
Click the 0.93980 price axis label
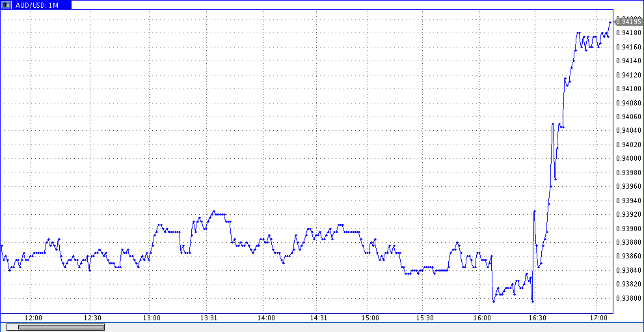629,173
